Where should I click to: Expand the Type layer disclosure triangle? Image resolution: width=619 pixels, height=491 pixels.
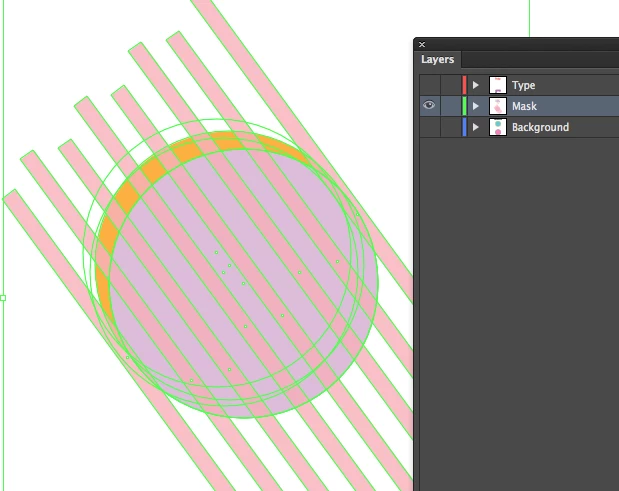pyautogui.click(x=476, y=85)
